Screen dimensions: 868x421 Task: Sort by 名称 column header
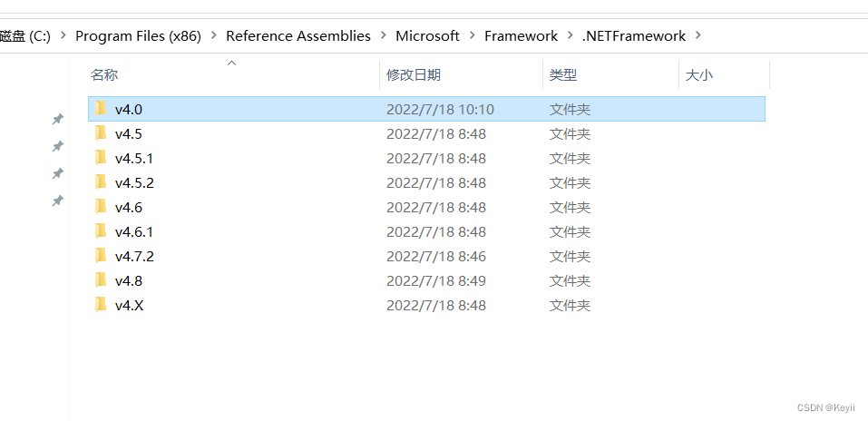click(104, 75)
